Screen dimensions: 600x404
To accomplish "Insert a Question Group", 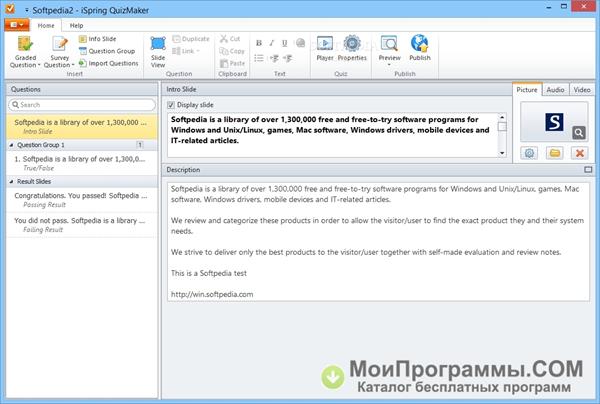I will tap(107, 51).
